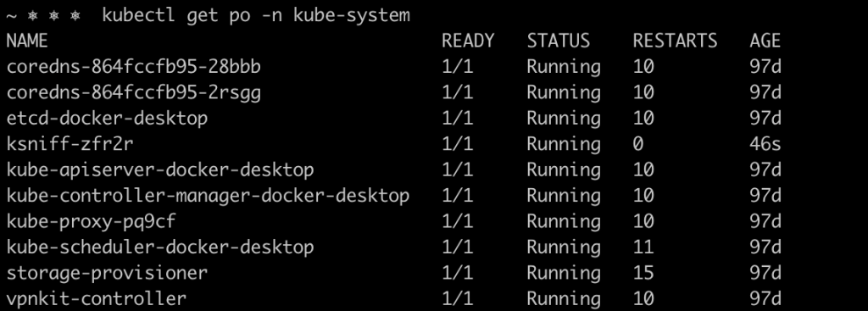The width and height of the screenshot is (868, 311).
Task: Select the storage-provisioner pod name
Action: [107, 273]
